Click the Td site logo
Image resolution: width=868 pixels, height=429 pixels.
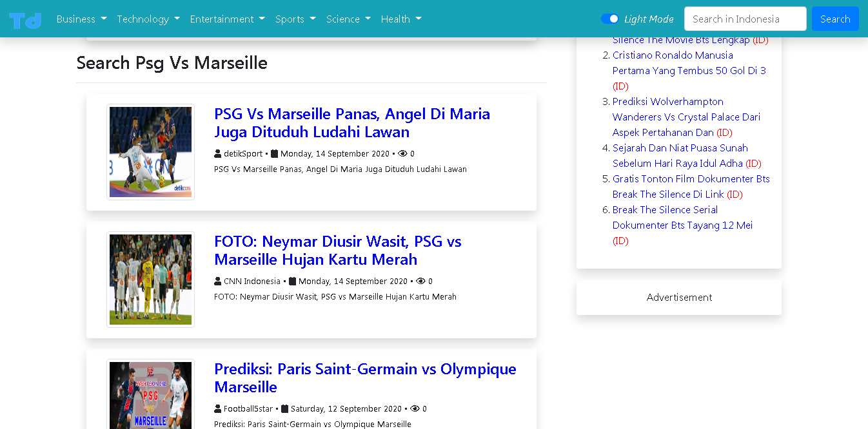pyautogui.click(x=25, y=19)
